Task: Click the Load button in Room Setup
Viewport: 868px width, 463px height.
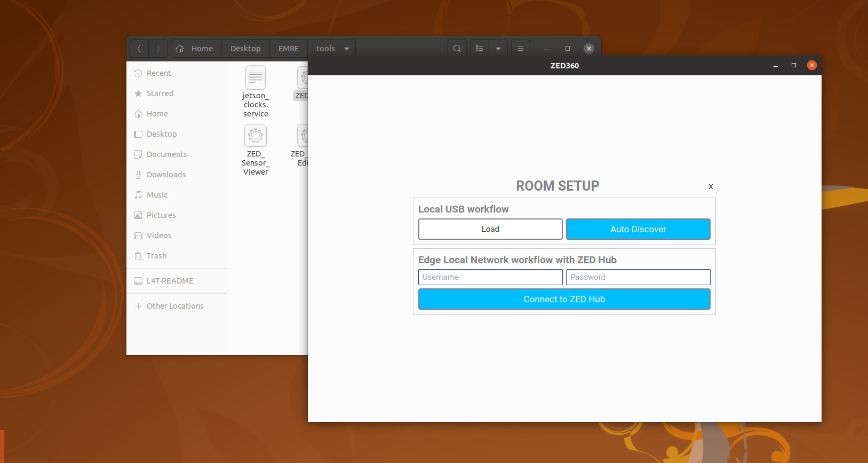Action: (490, 229)
